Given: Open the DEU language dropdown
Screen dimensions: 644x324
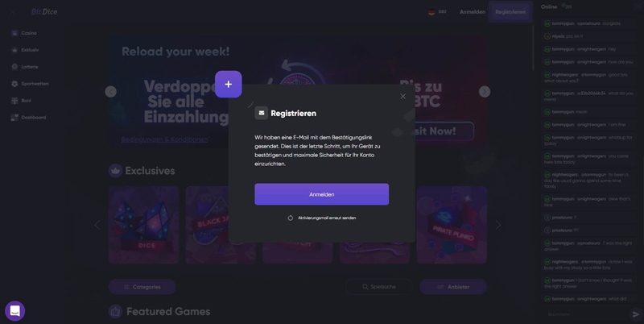Looking at the screenshot, I should (x=437, y=12).
